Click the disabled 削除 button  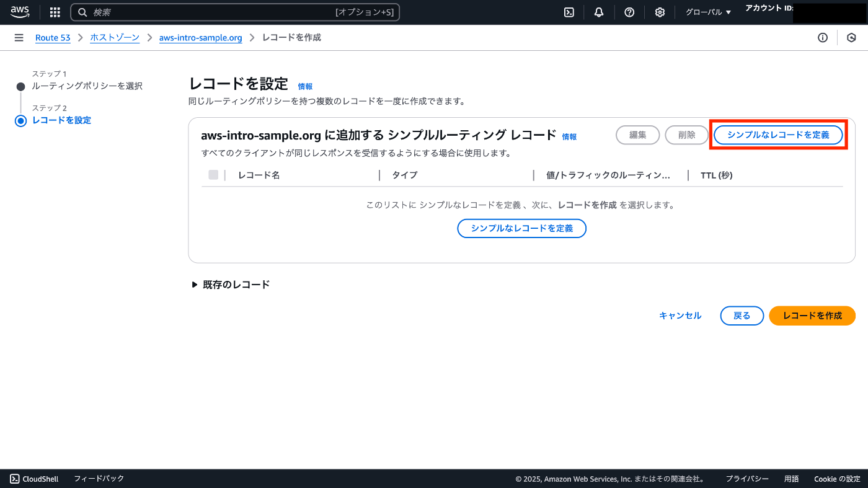(686, 135)
